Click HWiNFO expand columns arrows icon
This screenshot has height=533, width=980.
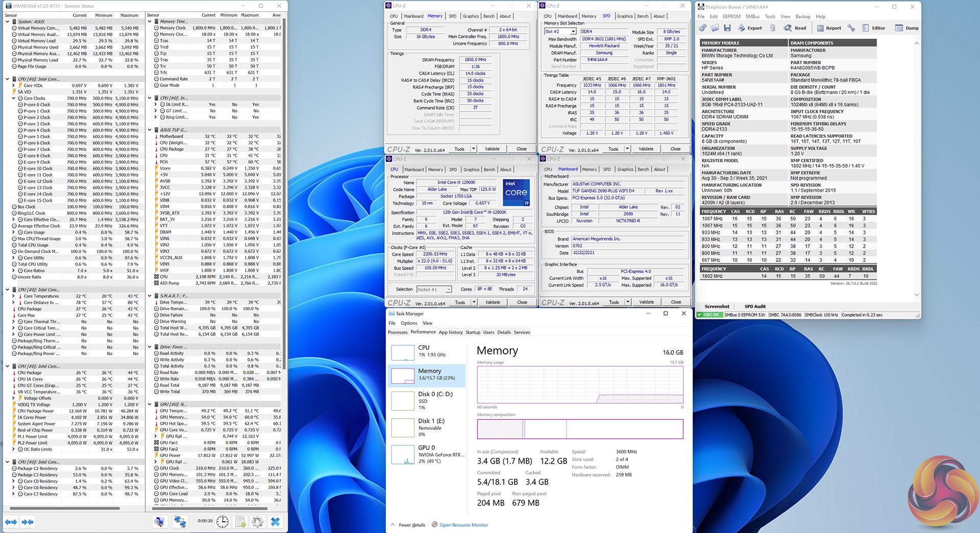point(11,522)
